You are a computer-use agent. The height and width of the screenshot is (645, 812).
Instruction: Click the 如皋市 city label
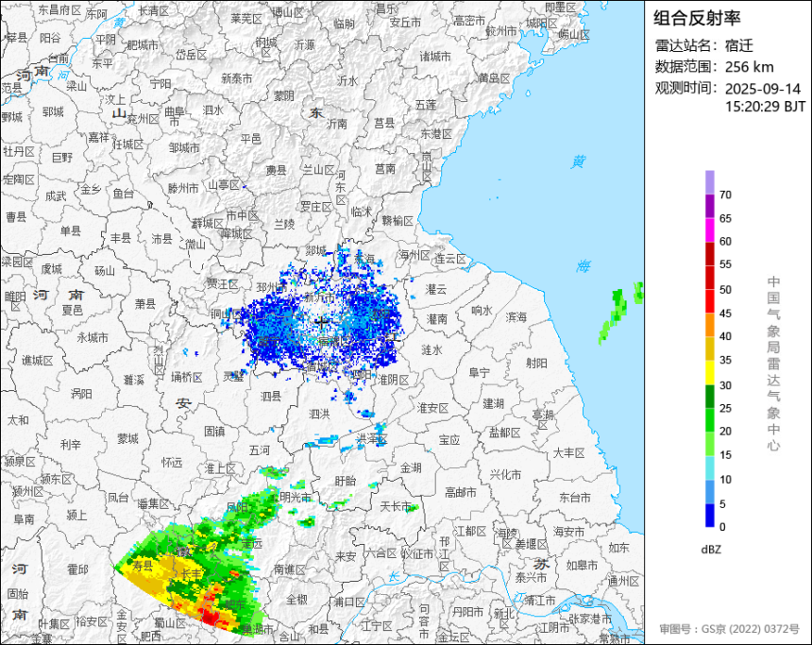click(x=582, y=566)
